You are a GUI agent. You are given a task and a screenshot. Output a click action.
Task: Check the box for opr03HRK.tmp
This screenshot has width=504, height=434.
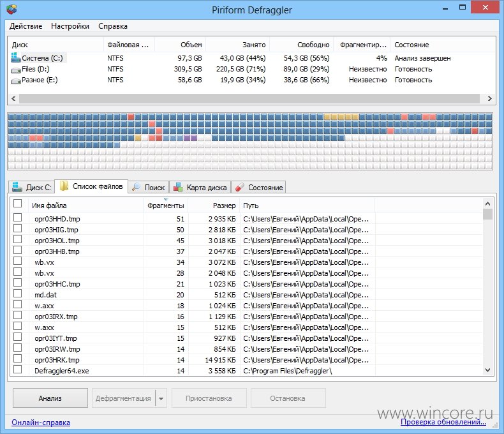tap(17, 359)
